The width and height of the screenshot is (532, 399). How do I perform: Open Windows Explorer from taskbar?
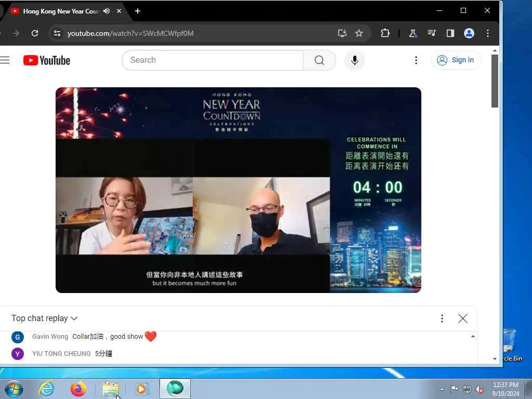click(111, 389)
